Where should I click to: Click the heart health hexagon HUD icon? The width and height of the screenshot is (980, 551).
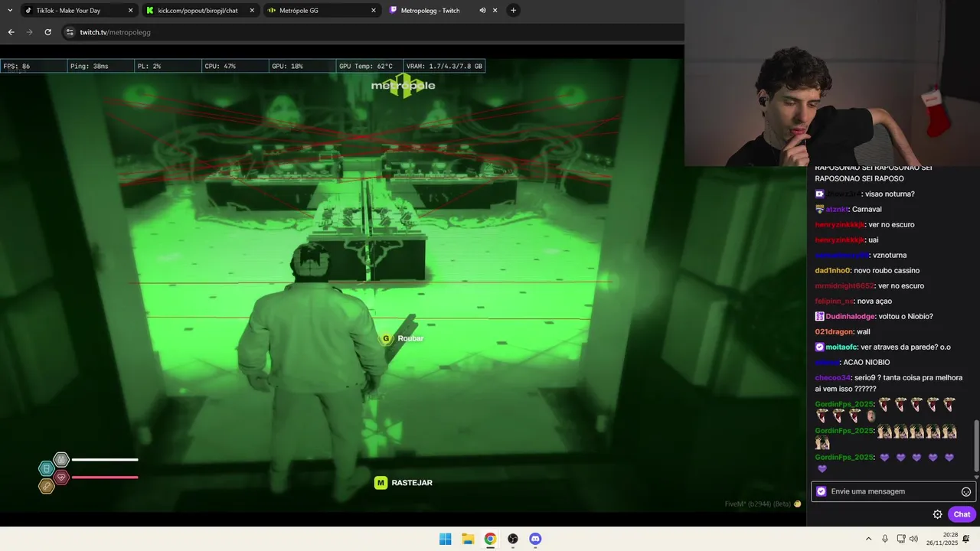[x=61, y=478]
